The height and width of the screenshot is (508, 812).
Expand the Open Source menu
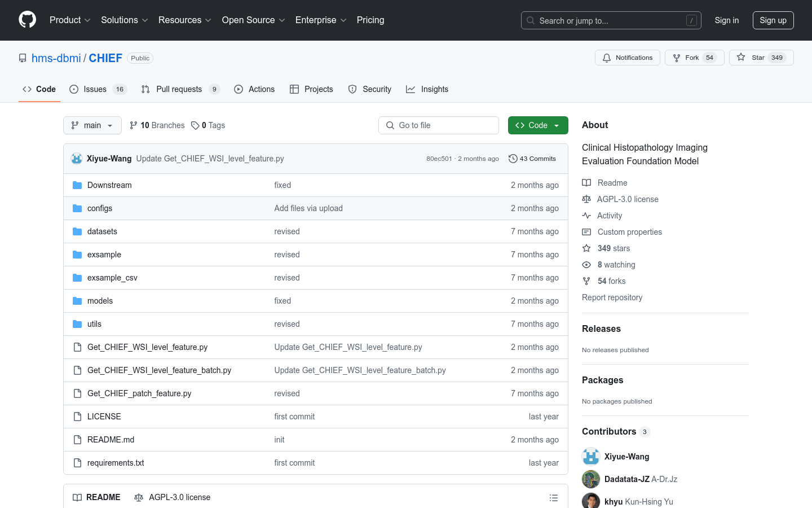coord(254,20)
